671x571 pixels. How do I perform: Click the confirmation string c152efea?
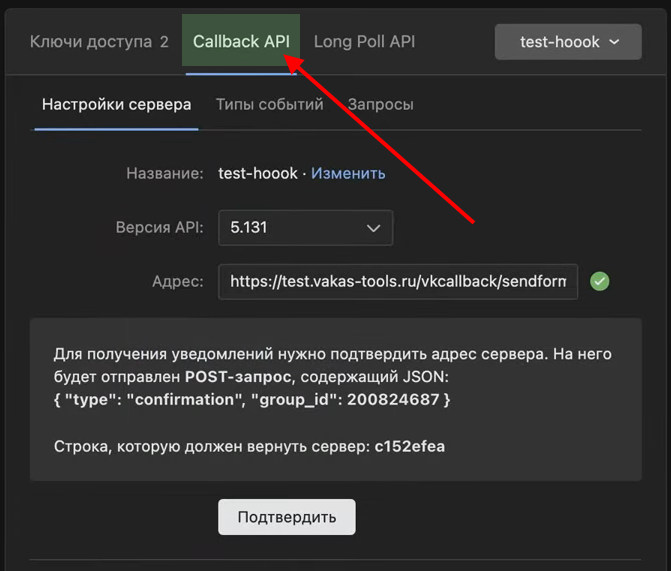point(410,446)
